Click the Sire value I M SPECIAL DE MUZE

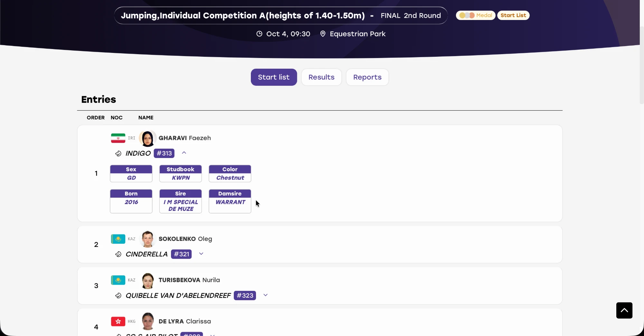[181, 205]
